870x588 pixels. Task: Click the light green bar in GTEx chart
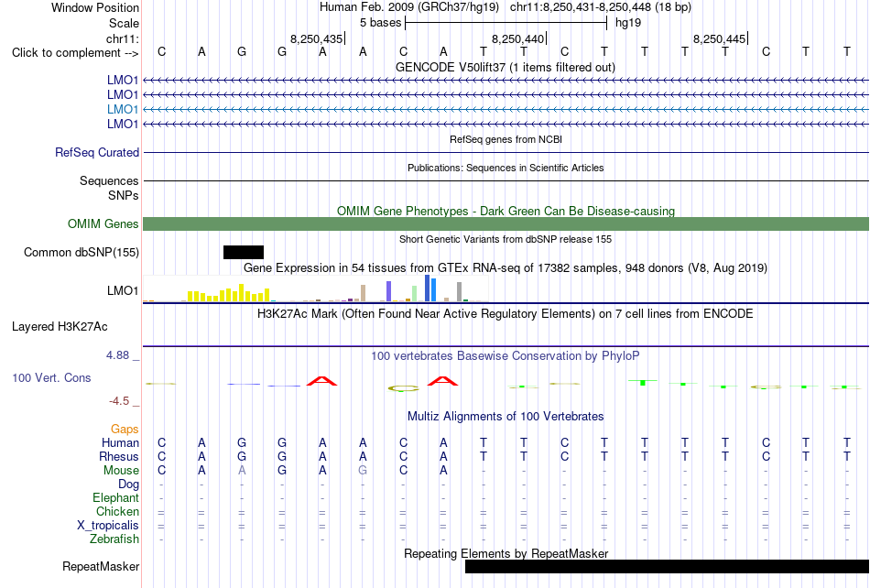click(415, 293)
